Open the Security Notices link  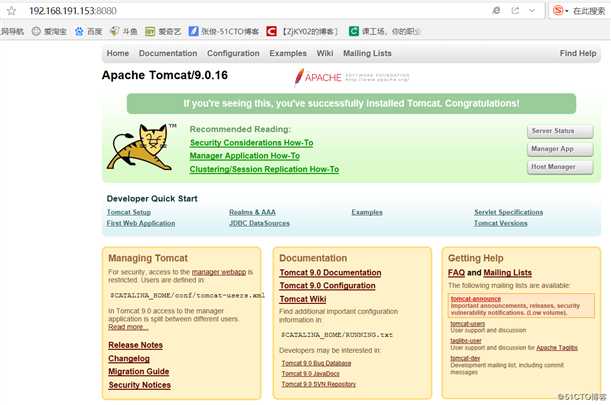click(140, 385)
